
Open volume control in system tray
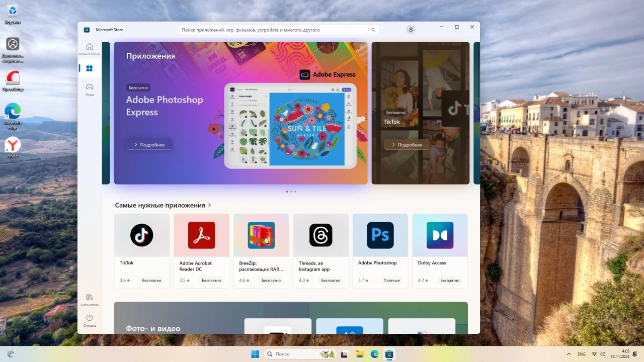click(x=602, y=354)
